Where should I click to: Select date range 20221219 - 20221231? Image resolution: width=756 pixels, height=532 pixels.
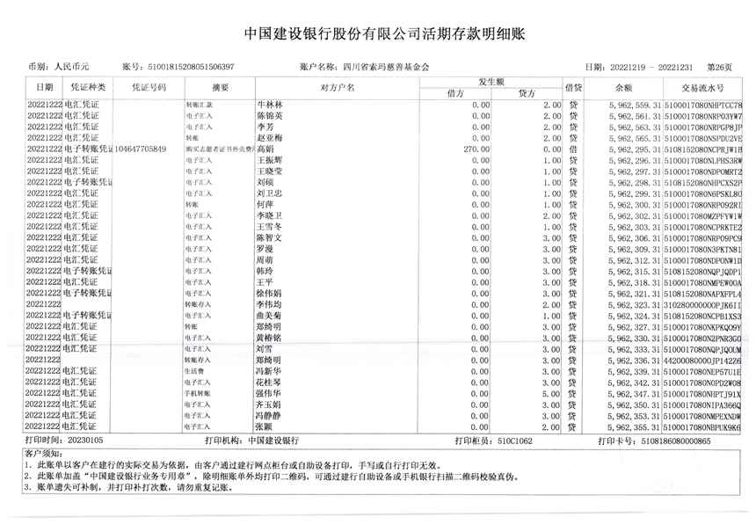[651, 68]
